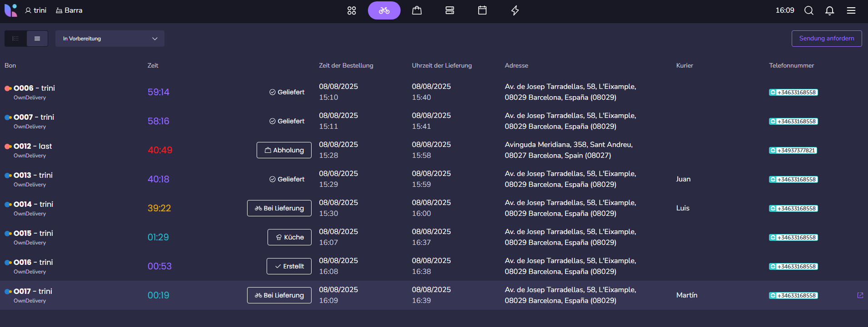Click Sendung anfordern button
The height and width of the screenshot is (327, 868).
(827, 39)
